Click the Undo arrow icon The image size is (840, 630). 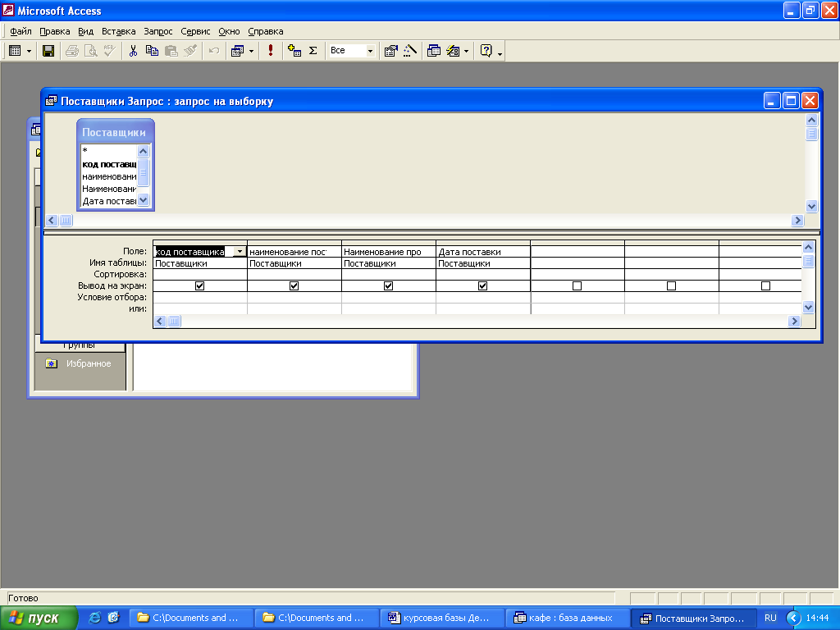[214, 51]
